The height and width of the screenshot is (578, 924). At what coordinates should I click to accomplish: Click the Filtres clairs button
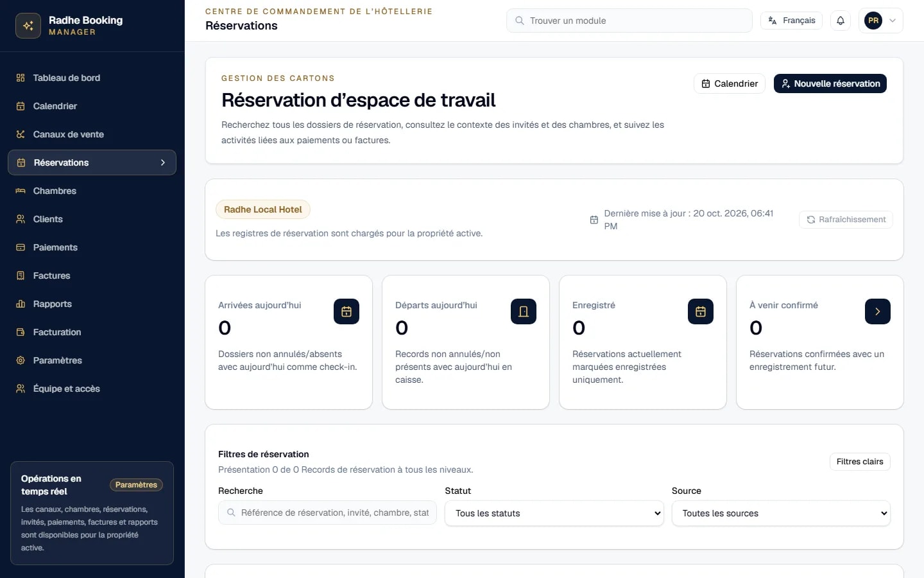pos(860,462)
